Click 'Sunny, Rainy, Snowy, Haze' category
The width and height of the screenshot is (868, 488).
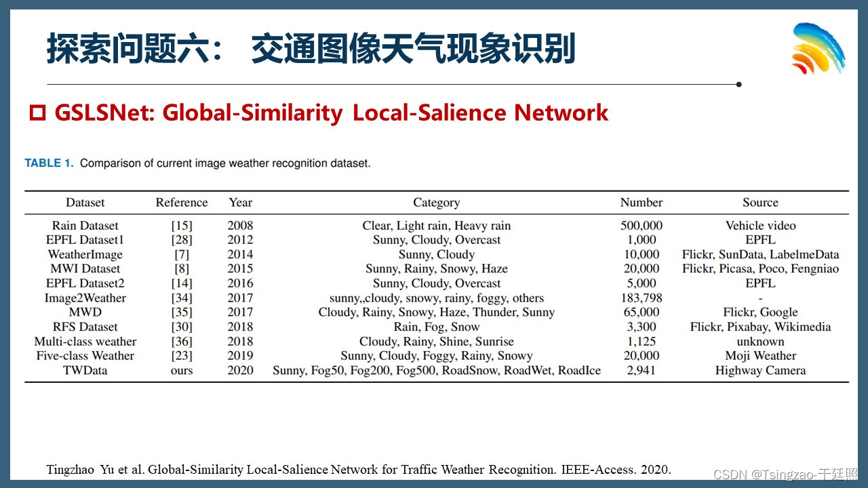click(437, 269)
